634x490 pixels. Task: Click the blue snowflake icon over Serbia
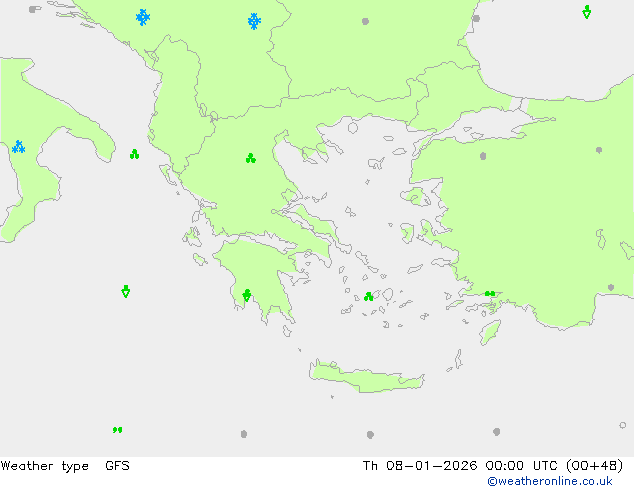pyautogui.click(x=254, y=21)
